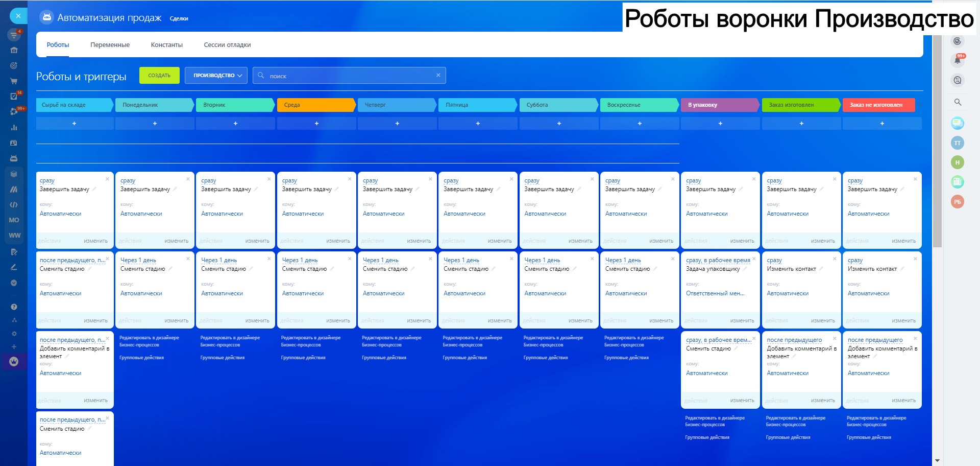
Task: Open the Через 1 день delay under Вторник
Action: click(219, 261)
